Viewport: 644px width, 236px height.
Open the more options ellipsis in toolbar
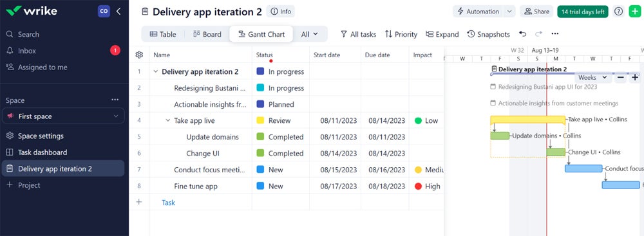[555, 34]
